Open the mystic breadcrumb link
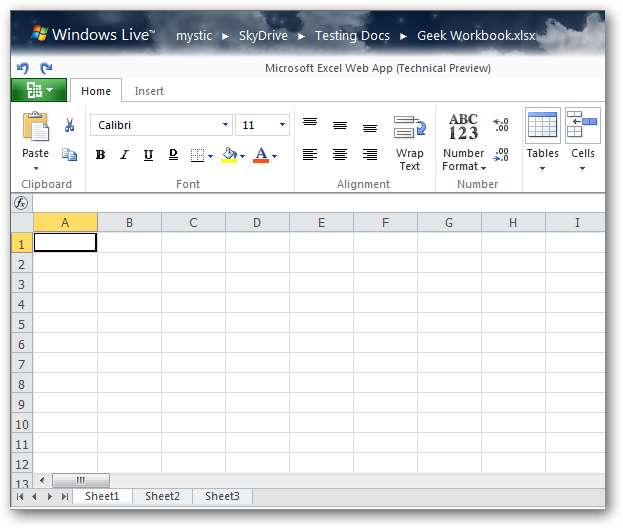The height and width of the screenshot is (528, 623). (194, 36)
